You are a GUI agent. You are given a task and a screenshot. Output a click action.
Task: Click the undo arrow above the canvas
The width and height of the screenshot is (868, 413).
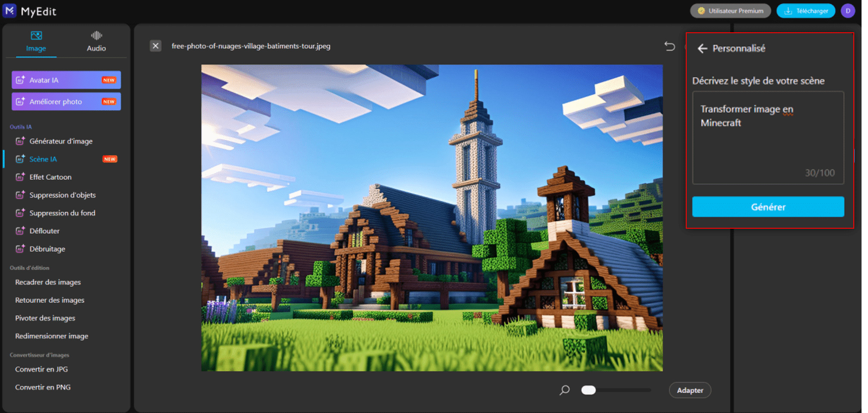(x=670, y=47)
